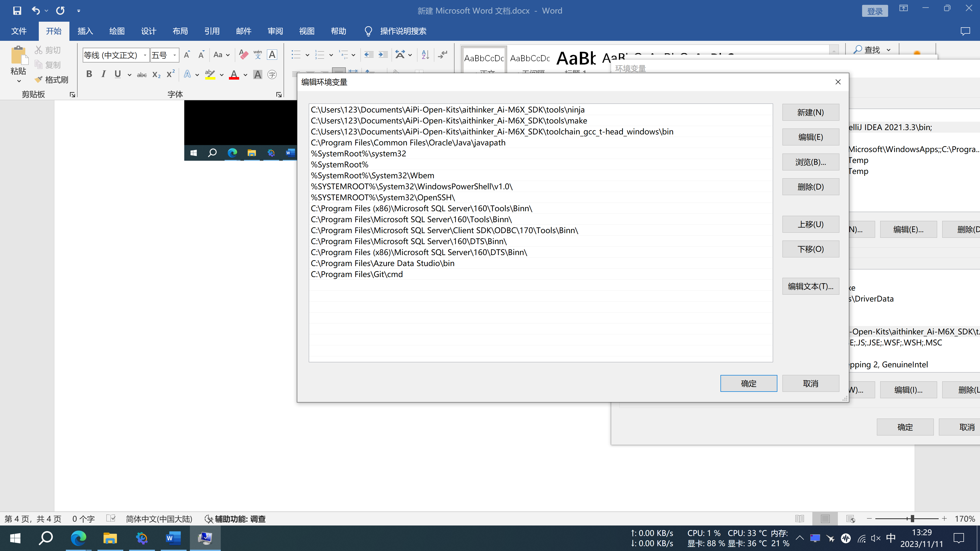Switch to the 审阅 ribbon tab
This screenshot has width=980, height=551.
275,31
